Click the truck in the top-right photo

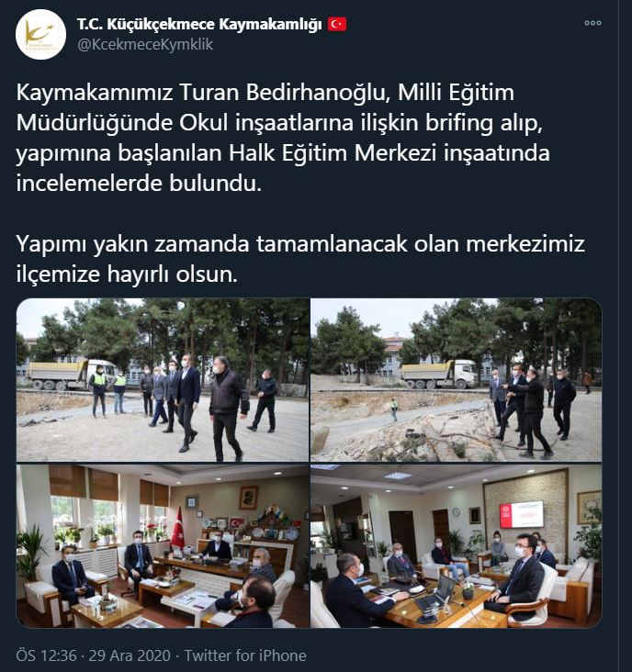(x=440, y=374)
